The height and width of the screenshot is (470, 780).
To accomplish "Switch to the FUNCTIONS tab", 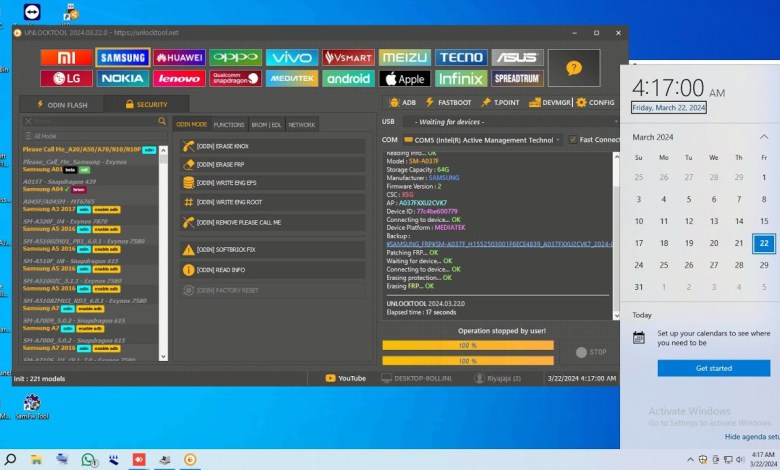I will tap(229, 125).
